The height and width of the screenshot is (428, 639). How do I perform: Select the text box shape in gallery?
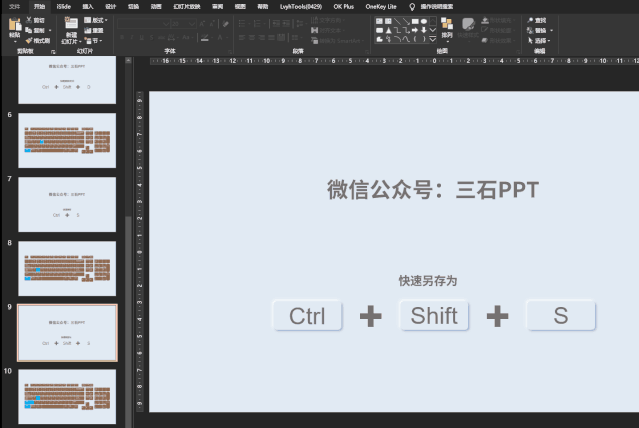pos(379,21)
